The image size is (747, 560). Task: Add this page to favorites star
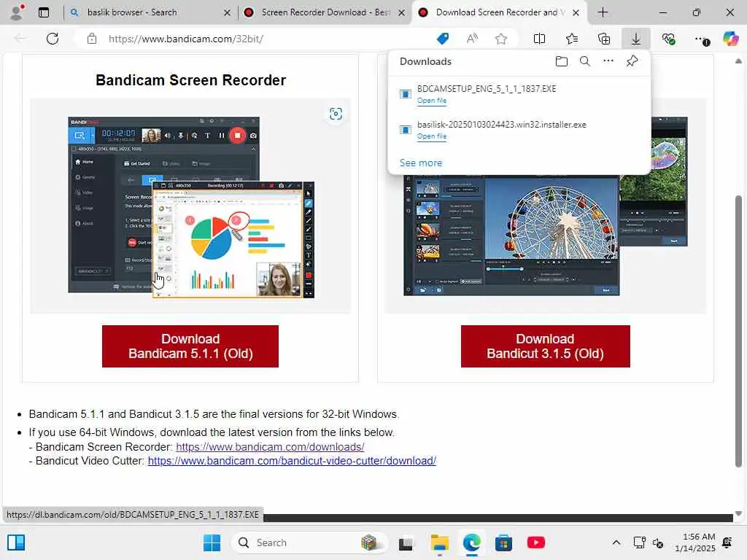click(500, 39)
